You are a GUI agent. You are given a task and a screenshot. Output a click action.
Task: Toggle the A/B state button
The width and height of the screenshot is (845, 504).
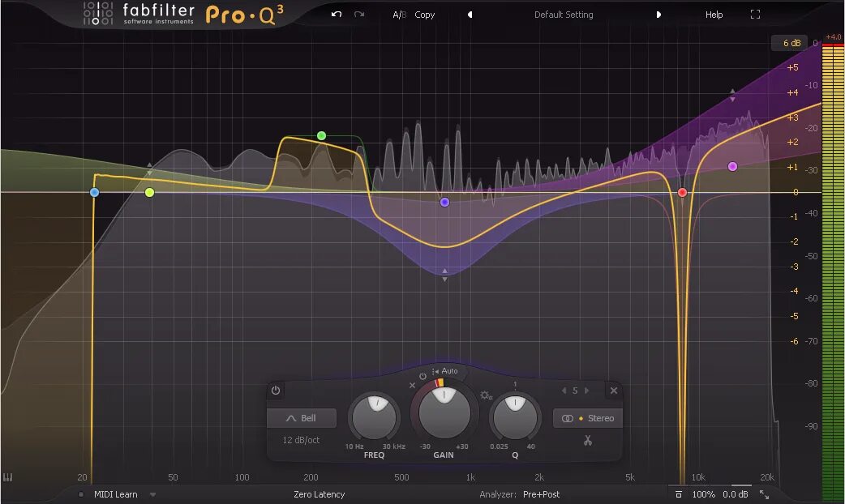coord(399,15)
